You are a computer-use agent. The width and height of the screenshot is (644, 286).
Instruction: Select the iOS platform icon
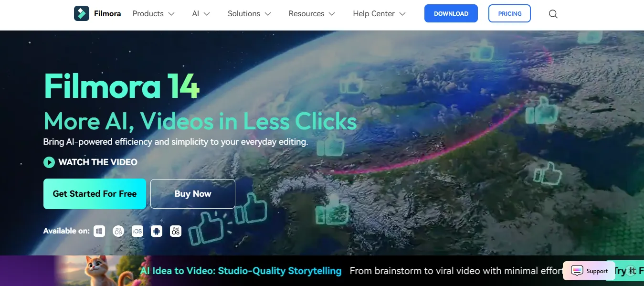point(137,231)
